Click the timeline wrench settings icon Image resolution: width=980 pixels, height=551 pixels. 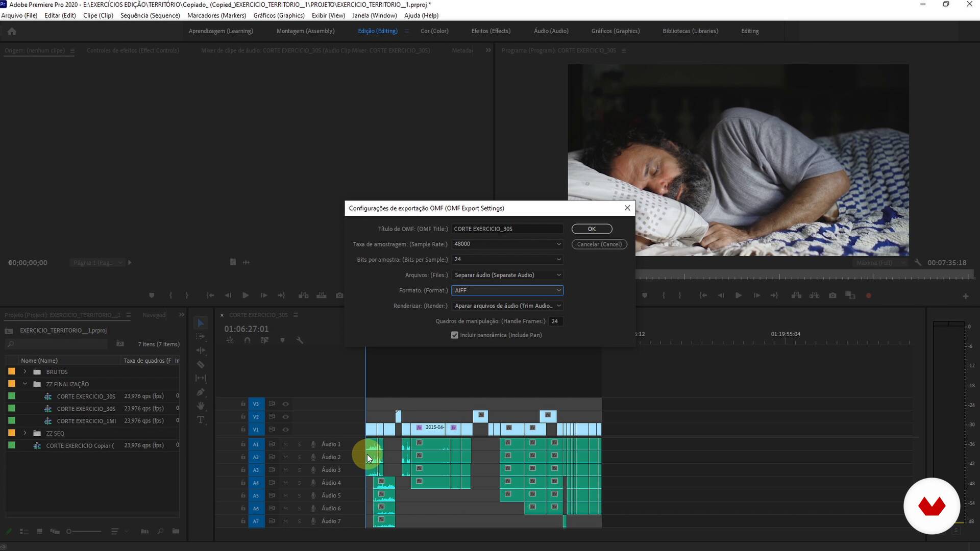click(300, 340)
